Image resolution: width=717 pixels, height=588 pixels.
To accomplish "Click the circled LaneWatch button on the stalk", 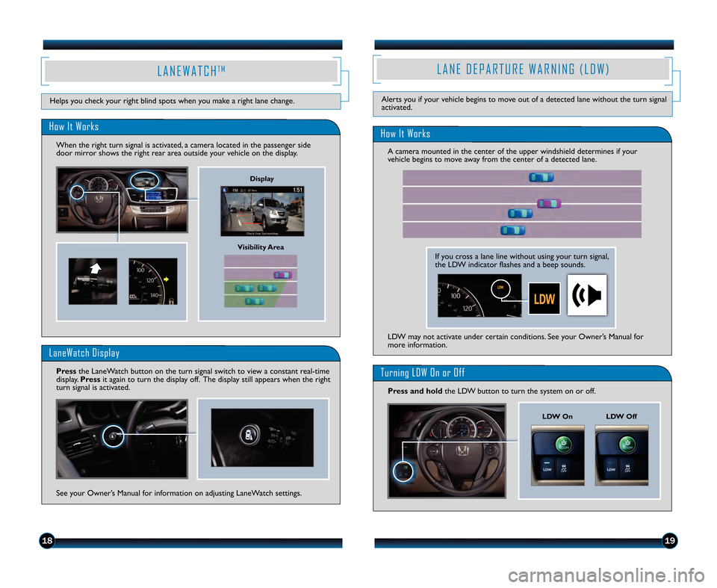I will pyautogui.click(x=114, y=438).
